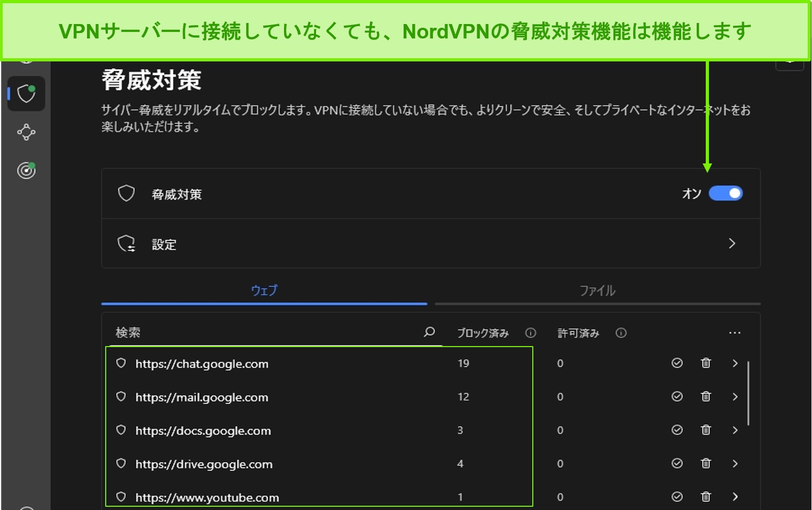Switch to the ファイル tab

tap(597, 291)
